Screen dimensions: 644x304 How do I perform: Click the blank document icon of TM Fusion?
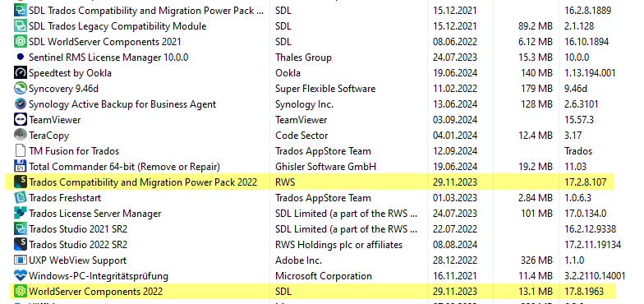point(20,151)
